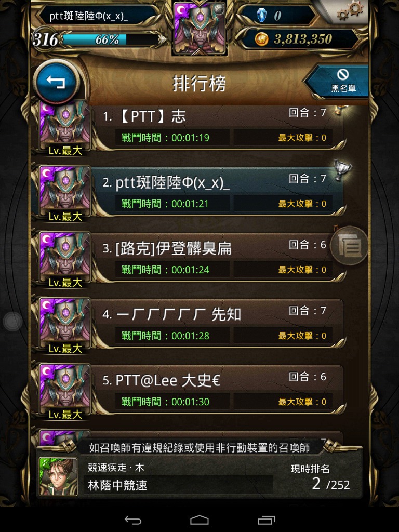The height and width of the screenshot is (532, 399).
Task: Tap the 現時排名 2/252 ranking display
Action: click(x=320, y=477)
